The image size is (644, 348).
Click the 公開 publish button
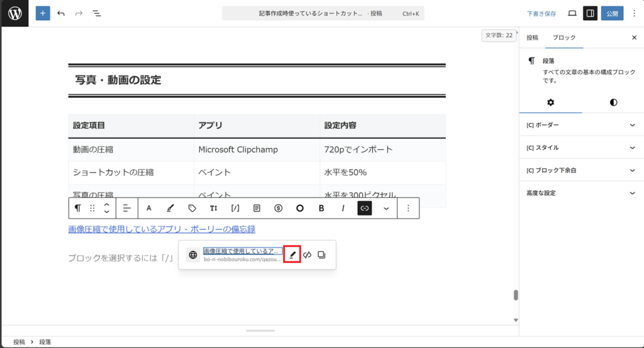pyautogui.click(x=612, y=13)
